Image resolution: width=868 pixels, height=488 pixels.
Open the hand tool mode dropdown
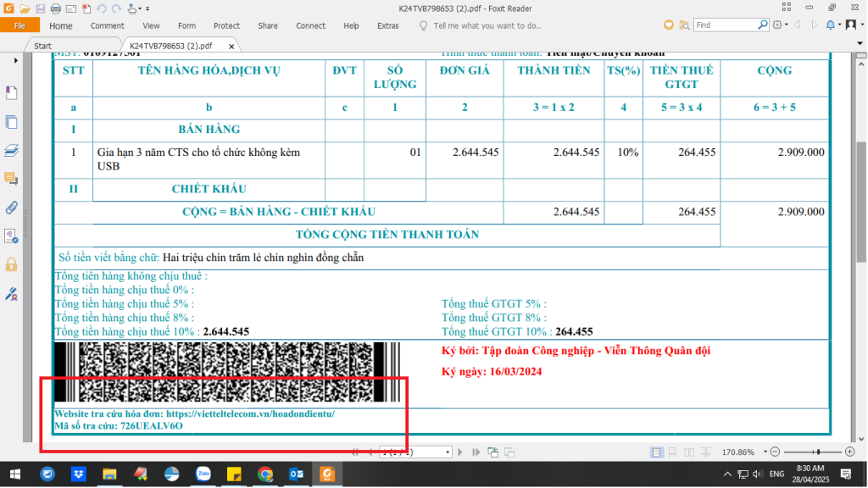click(x=140, y=8)
